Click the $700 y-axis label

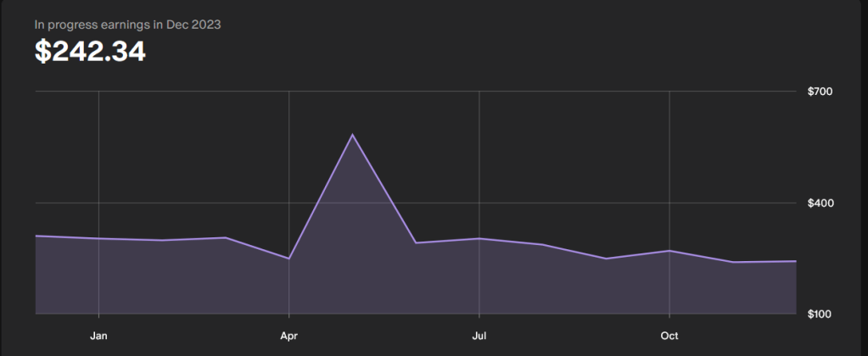click(819, 92)
